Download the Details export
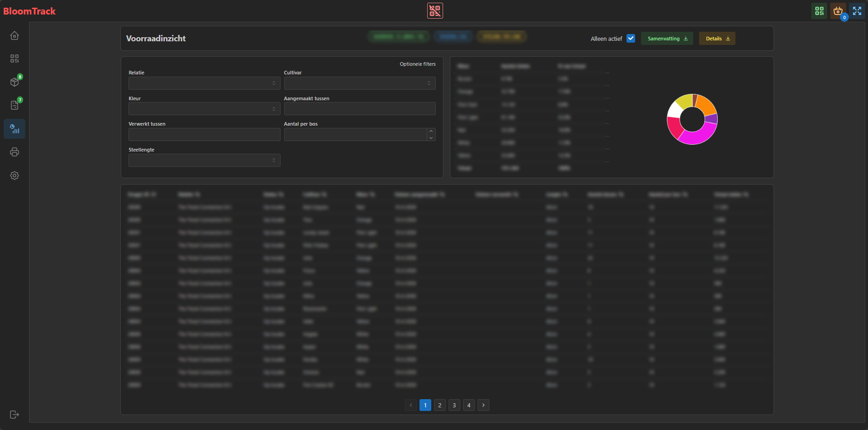Viewport: 868px width, 430px height. (717, 39)
